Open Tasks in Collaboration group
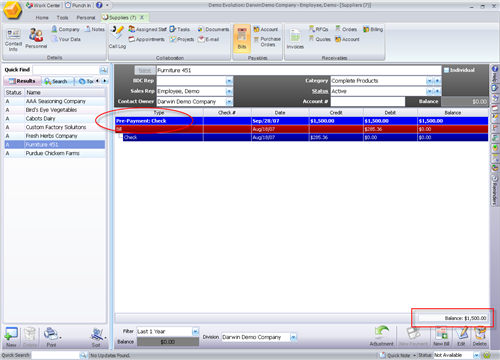Image resolution: width=500 pixels, height=360 pixels. (180, 29)
